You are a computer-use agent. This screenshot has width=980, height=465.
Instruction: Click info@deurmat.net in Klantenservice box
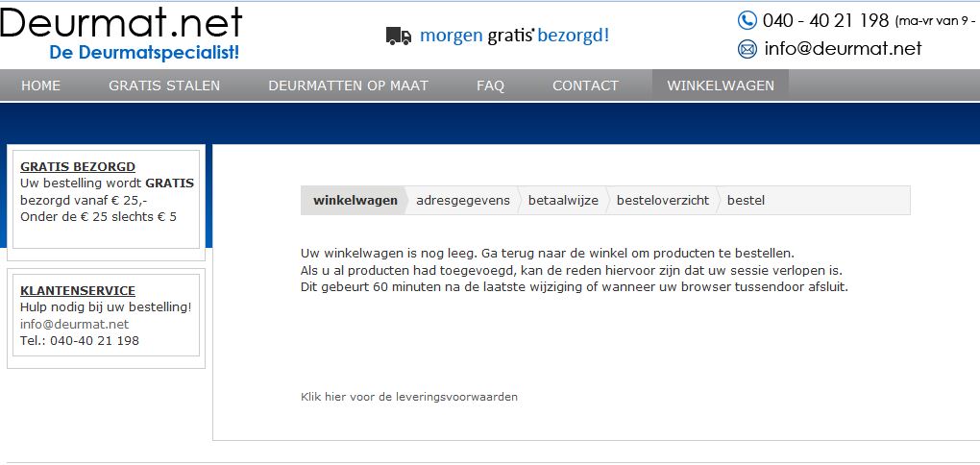click(x=74, y=325)
